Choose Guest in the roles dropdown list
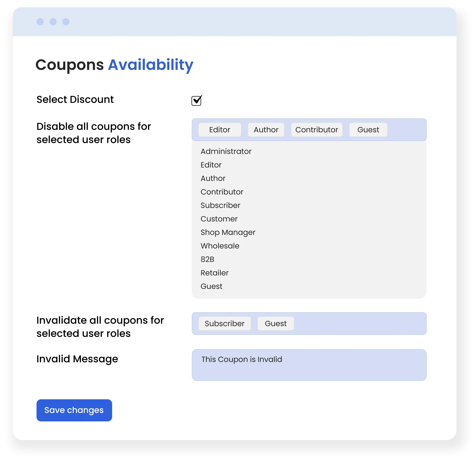This screenshot has height=461, width=476. tap(211, 286)
